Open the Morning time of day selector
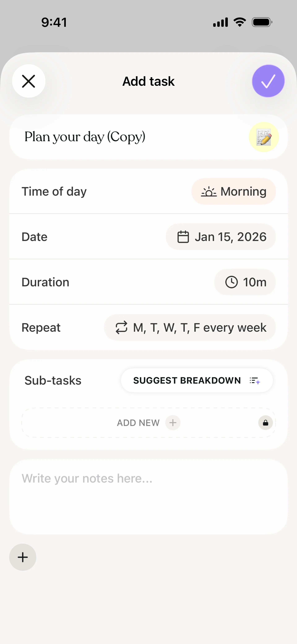 [x=233, y=192]
